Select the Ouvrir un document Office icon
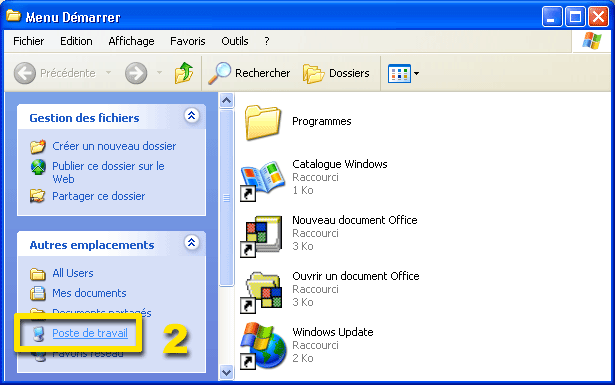The image size is (615, 385). click(x=261, y=292)
